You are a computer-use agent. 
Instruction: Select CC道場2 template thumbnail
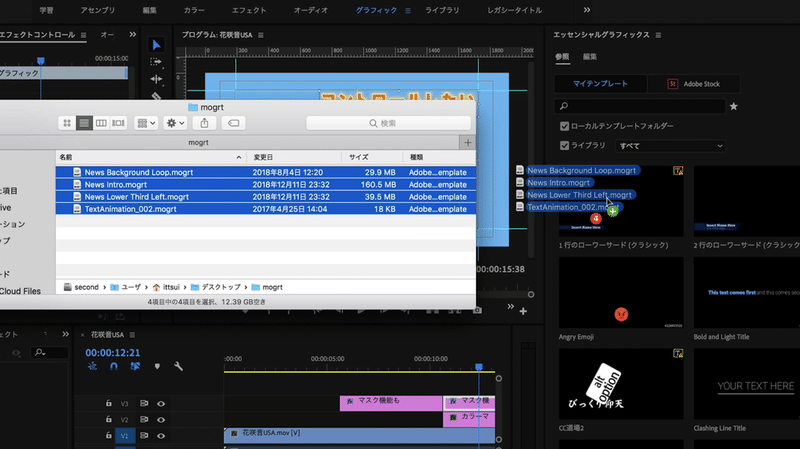pyautogui.click(x=621, y=384)
